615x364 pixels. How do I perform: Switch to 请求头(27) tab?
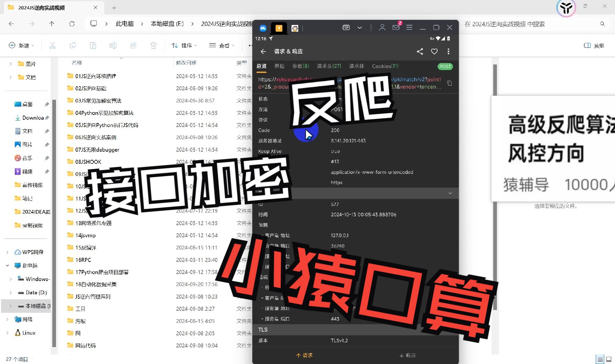(x=329, y=66)
